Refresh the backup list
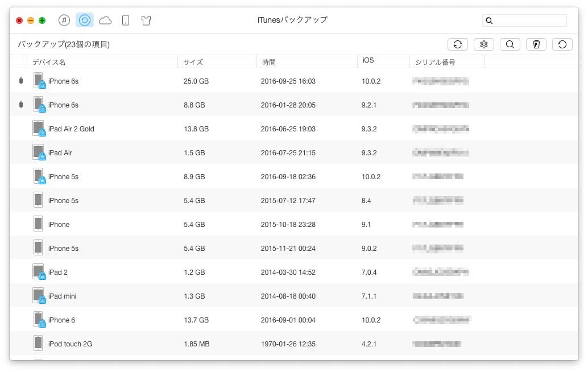The height and width of the screenshot is (372, 588). tap(458, 44)
